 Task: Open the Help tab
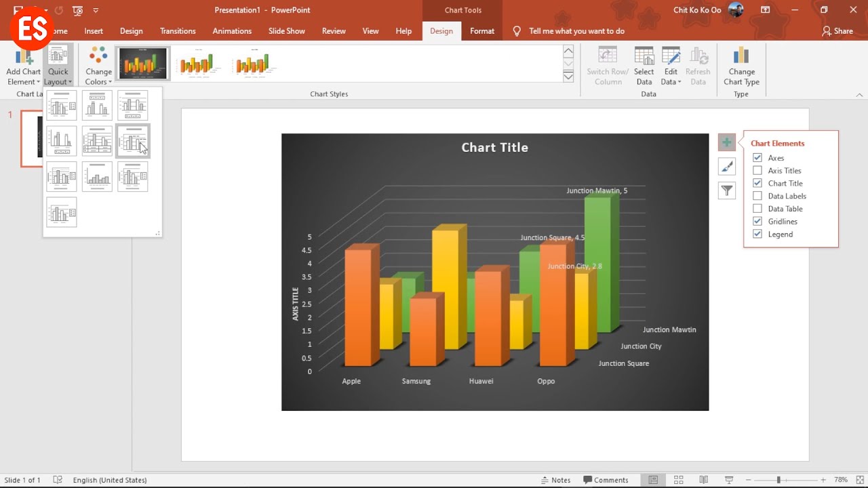coord(403,31)
